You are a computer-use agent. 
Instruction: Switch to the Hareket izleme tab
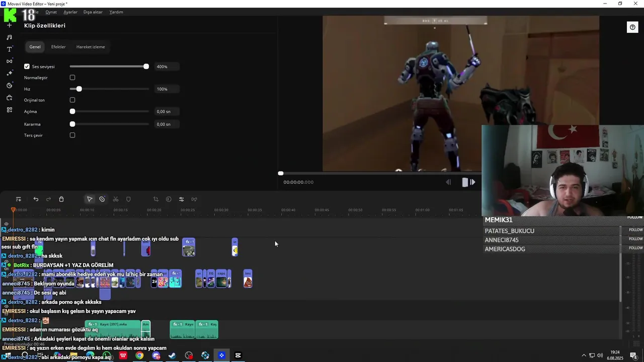coord(91,47)
